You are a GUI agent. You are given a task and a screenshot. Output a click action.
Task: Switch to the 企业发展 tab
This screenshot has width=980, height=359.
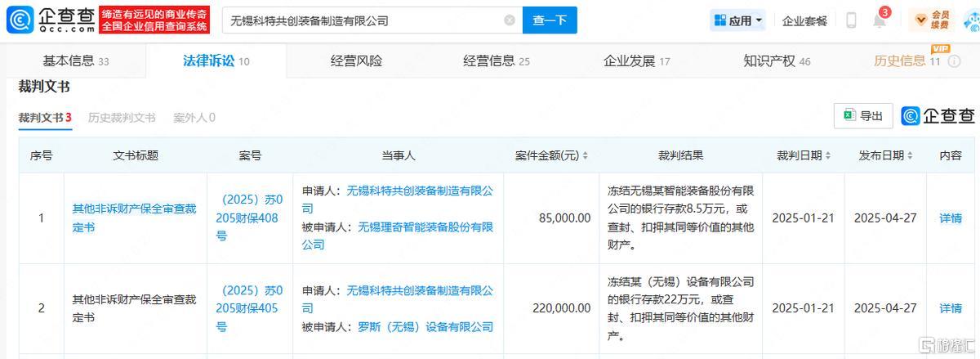point(636,61)
